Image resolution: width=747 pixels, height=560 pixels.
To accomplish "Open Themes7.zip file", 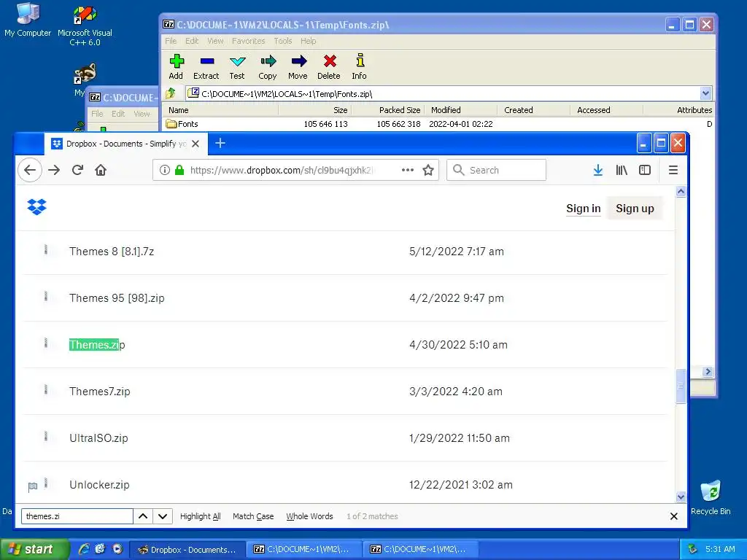I will pos(99,392).
